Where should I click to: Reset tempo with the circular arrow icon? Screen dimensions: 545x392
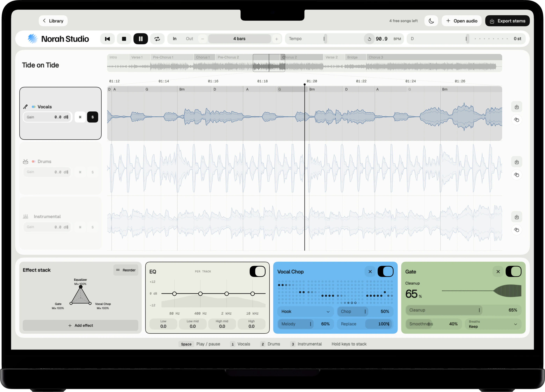369,39
